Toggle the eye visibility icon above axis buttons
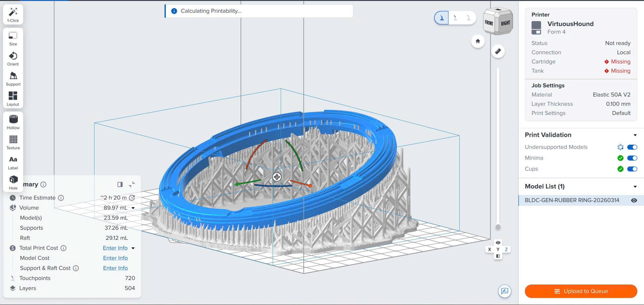The image size is (644, 305). [x=498, y=243]
